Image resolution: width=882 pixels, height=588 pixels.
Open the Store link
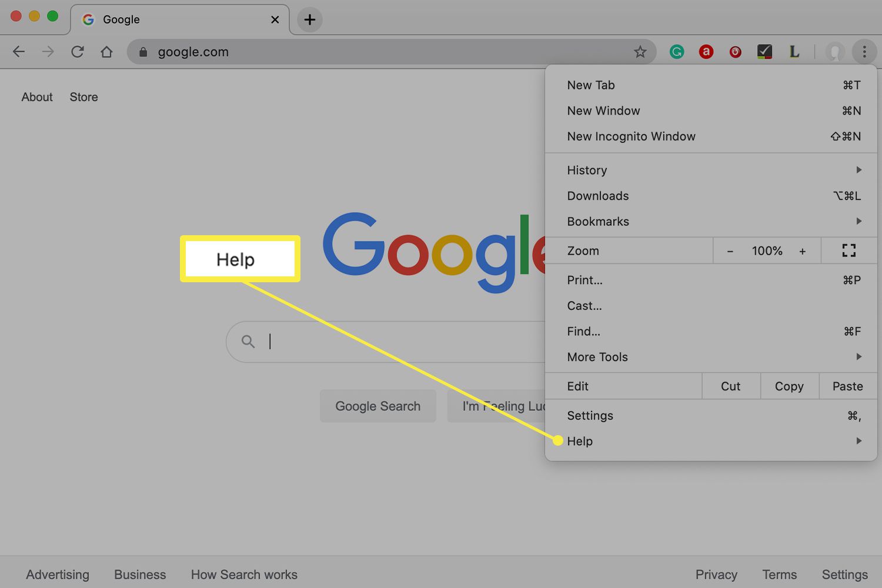(x=83, y=97)
